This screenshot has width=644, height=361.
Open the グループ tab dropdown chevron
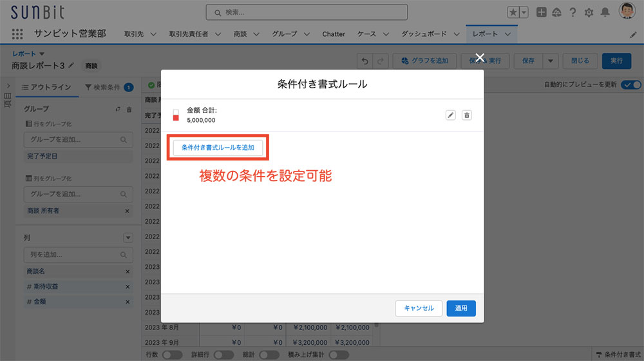tap(307, 34)
